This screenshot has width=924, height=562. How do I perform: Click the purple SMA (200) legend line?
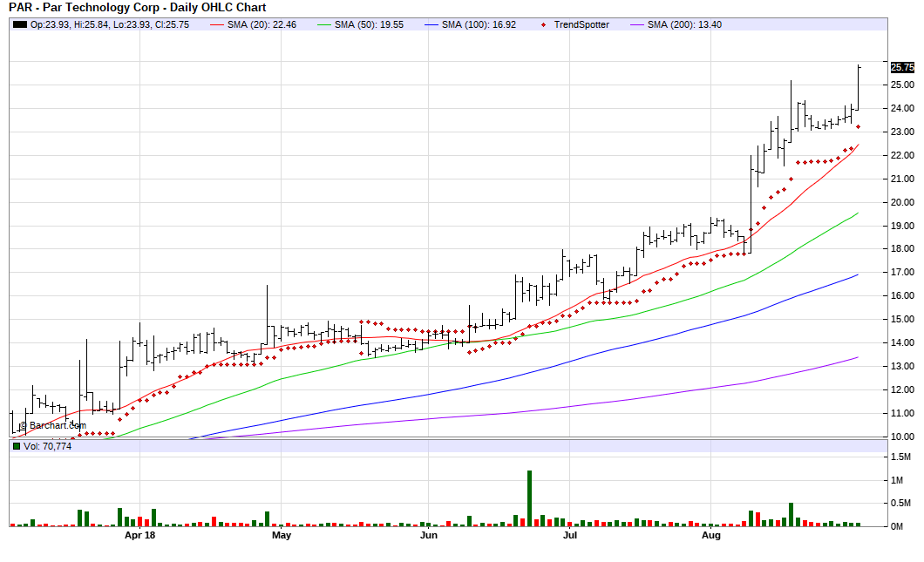click(637, 24)
